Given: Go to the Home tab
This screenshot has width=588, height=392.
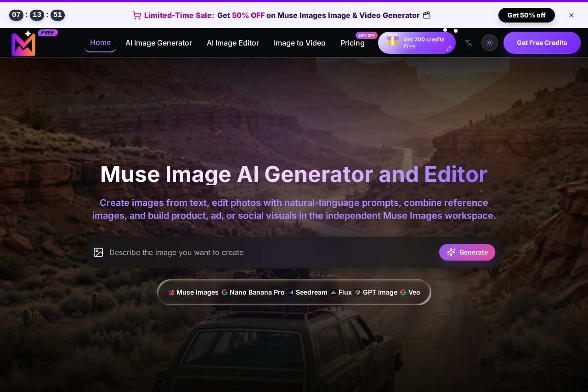Looking at the screenshot, I should pos(100,43).
